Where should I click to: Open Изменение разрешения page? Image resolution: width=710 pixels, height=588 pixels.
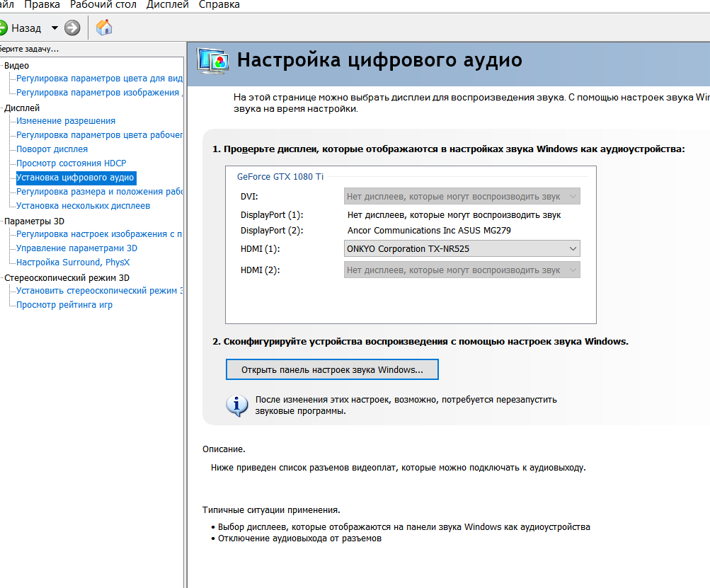[66, 121]
